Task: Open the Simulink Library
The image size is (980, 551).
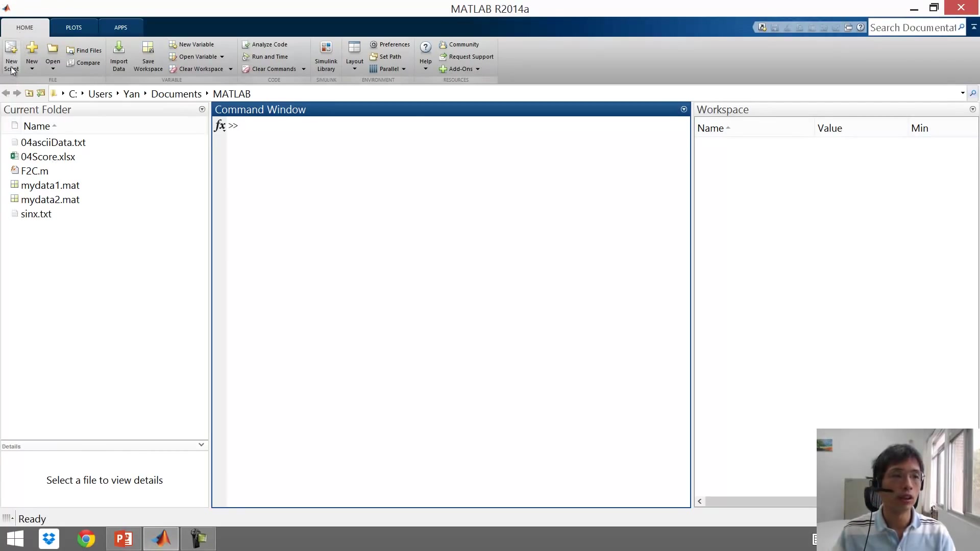Action: pyautogui.click(x=326, y=48)
